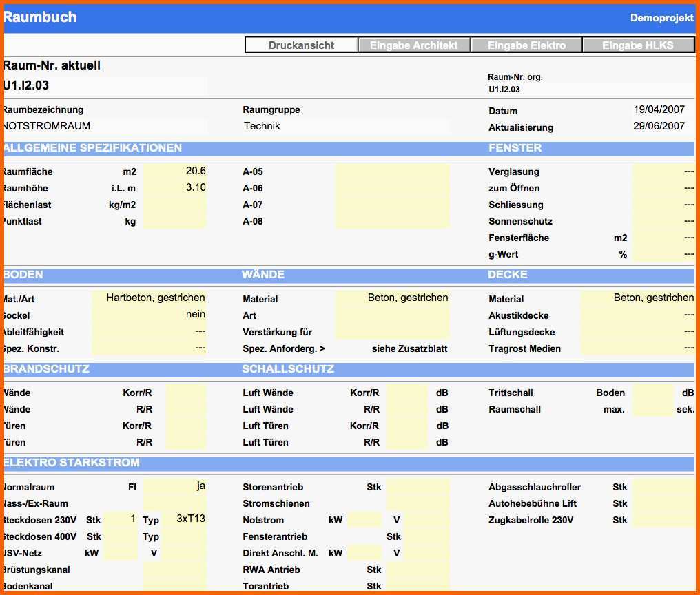Select the Raumfläche m2 value field

pyautogui.click(x=175, y=171)
